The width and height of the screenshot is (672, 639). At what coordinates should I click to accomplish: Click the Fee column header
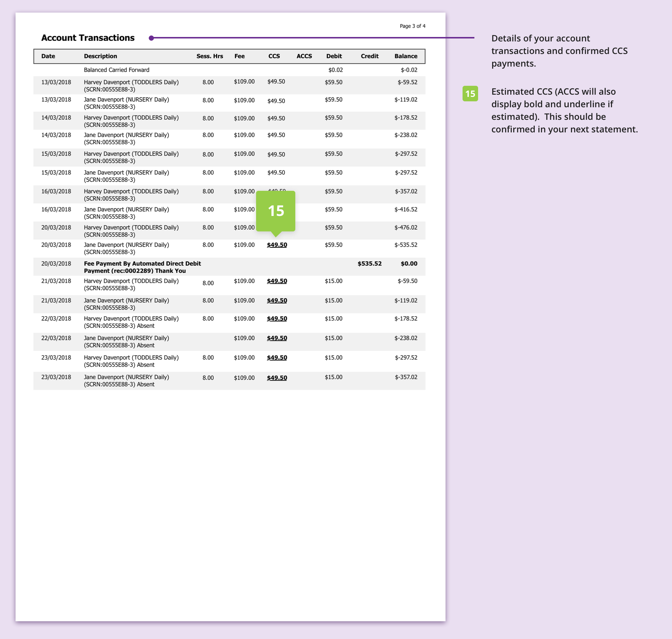pyautogui.click(x=239, y=56)
